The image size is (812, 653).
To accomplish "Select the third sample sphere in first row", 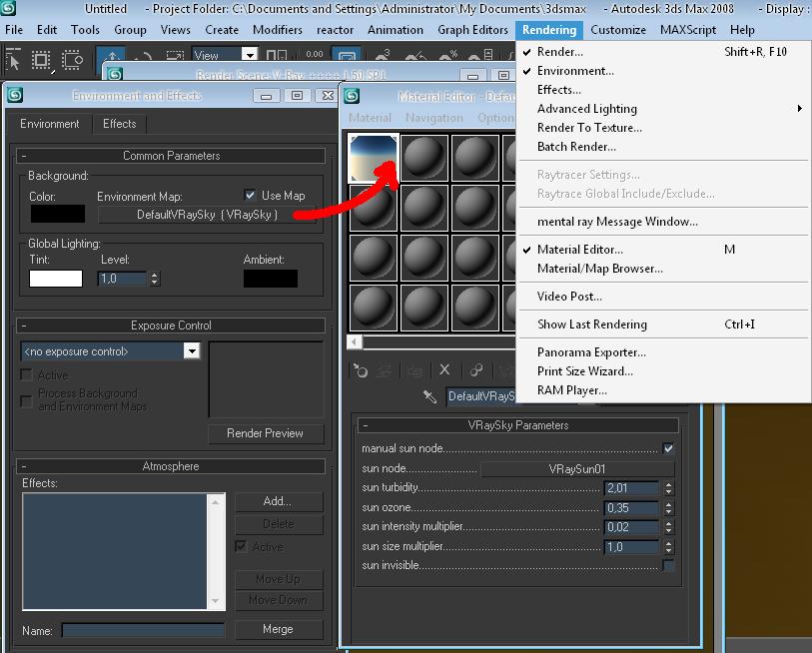I will click(x=474, y=158).
